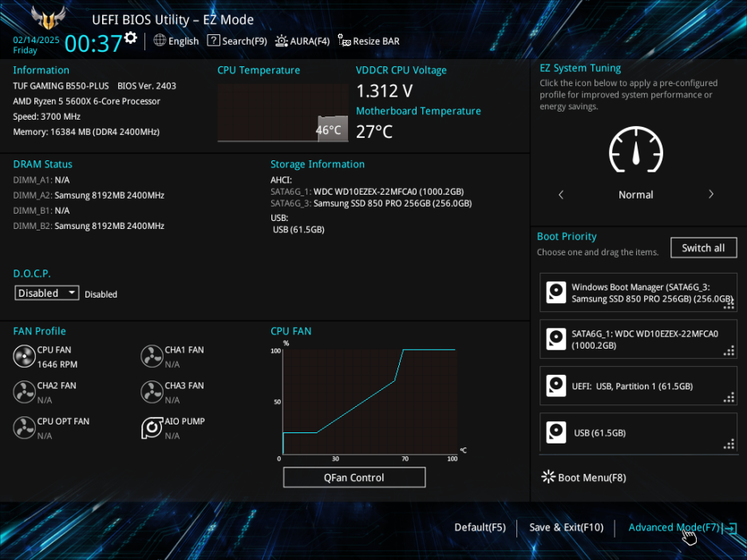This screenshot has height=560, width=747.
Task: Click the TUF Gaming logo
Action: click(x=48, y=18)
